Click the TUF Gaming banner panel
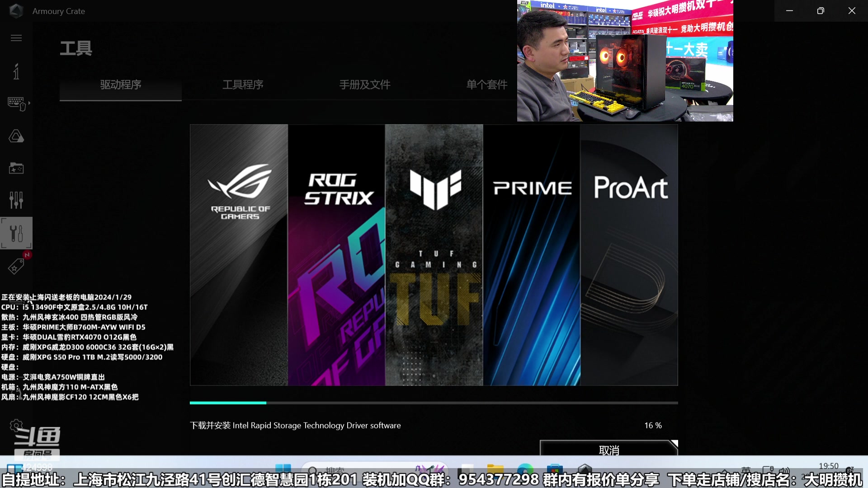Image resolution: width=868 pixels, height=488 pixels. coord(434,255)
